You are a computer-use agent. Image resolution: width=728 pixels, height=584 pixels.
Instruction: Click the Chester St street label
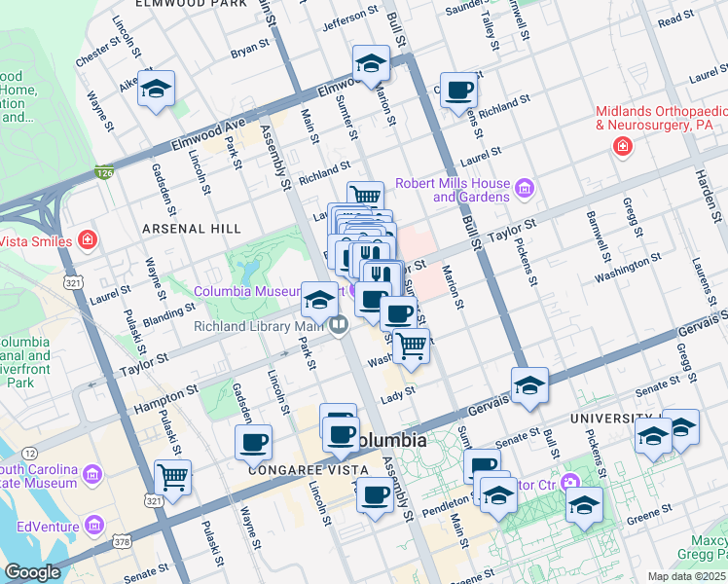[x=98, y=51]
